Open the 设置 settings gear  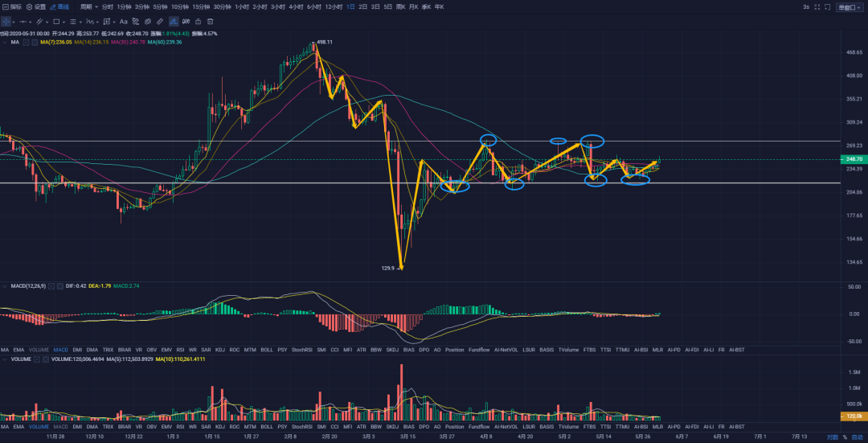pyautogui.click(x=36, y=6)
